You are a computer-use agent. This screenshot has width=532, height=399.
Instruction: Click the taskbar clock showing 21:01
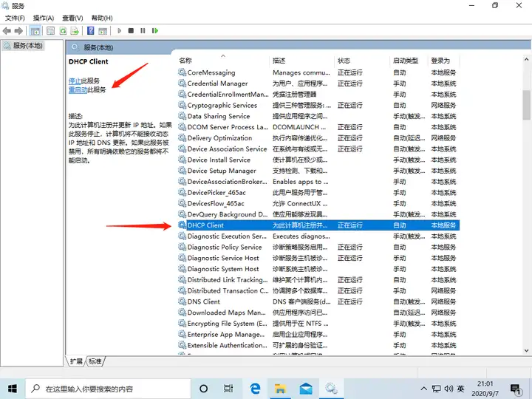(485, 389)
